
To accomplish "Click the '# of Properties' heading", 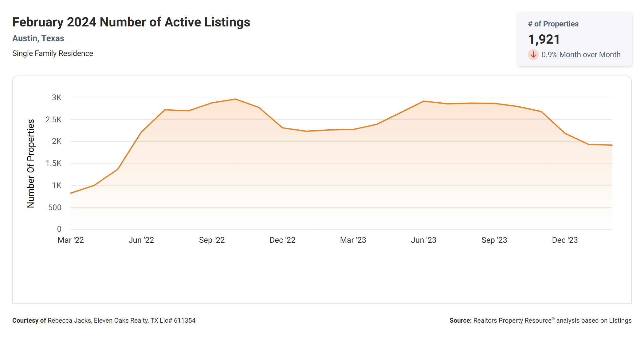I will 553,24.
